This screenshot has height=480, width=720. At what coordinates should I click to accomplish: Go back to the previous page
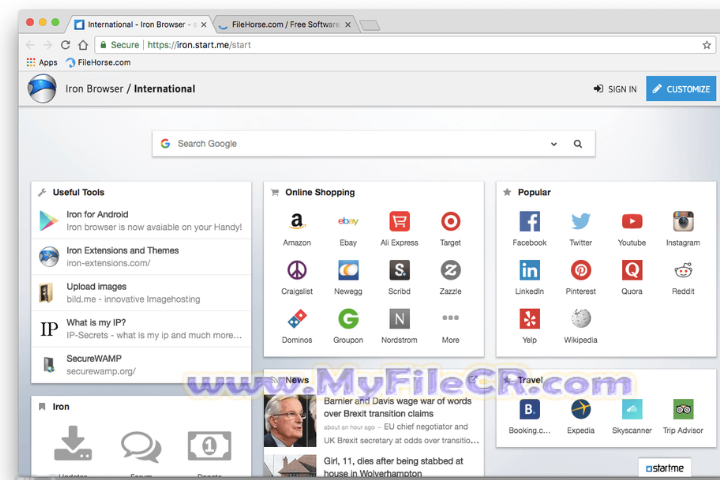click(30, 45)
